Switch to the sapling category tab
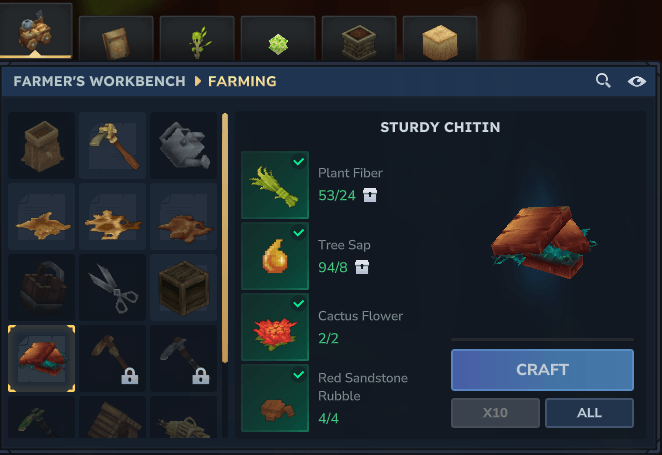 click(197, 40)
